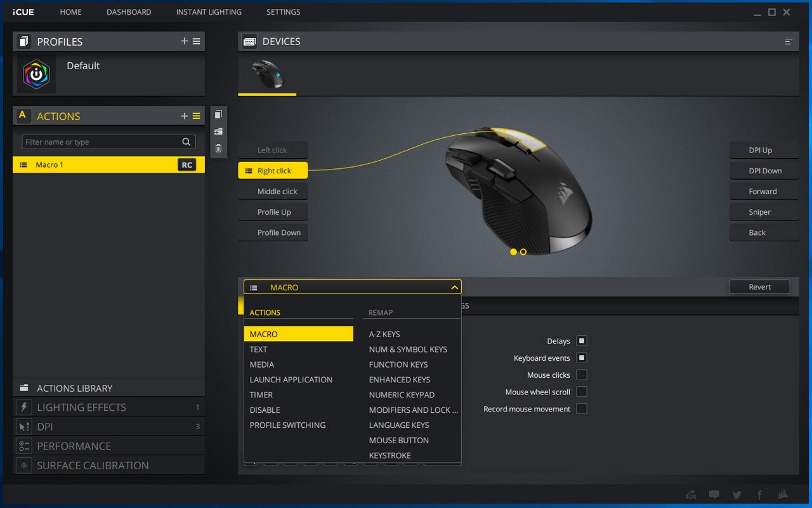Select the Profile Down button assignment
This screenshot has width=812, height=508.
click(x=273, y=232)
